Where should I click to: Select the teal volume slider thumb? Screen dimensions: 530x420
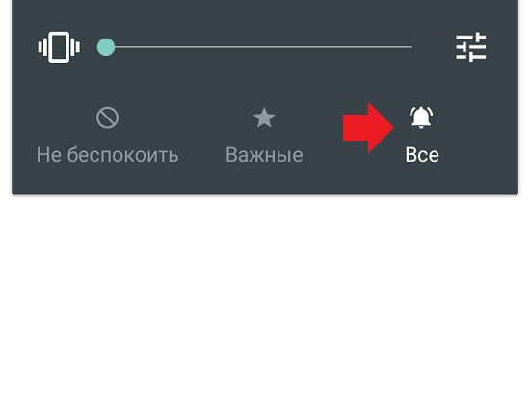pos(106,47)
